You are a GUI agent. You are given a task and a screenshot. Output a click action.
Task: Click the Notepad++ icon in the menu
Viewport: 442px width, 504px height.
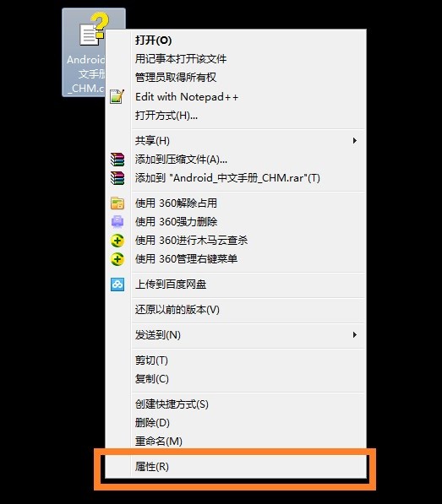(x=117, y=96)
